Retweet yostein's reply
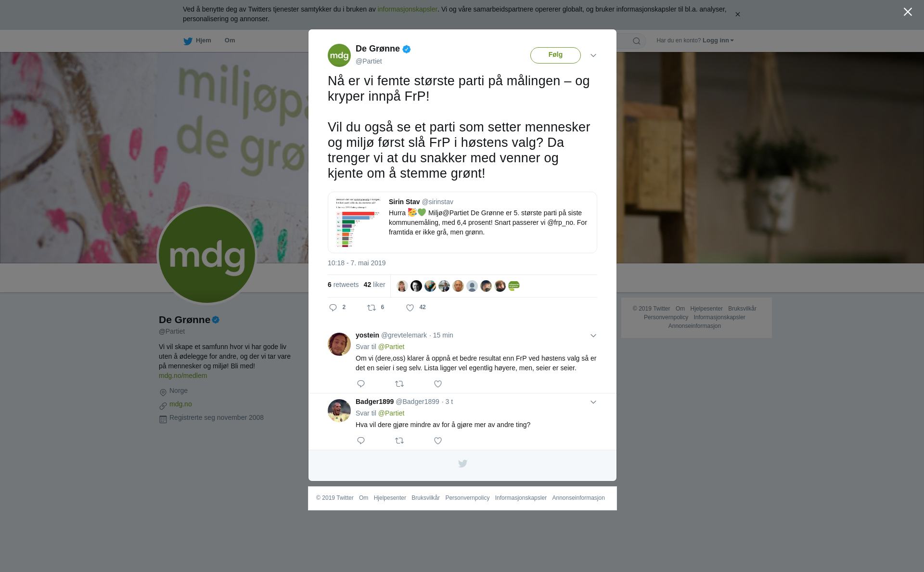This screenshot has height=572, width=924. [x=399, y=384]
